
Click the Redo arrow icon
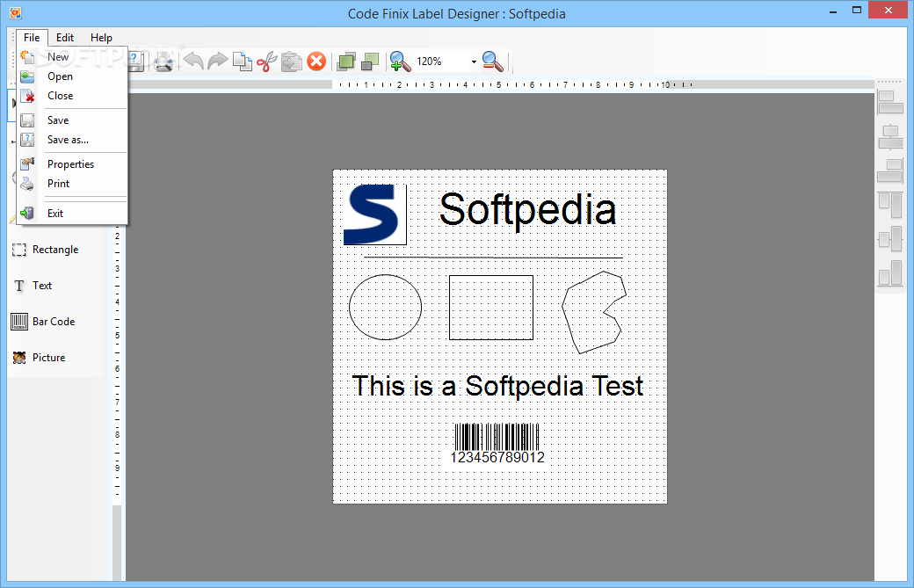click(217, 62)
